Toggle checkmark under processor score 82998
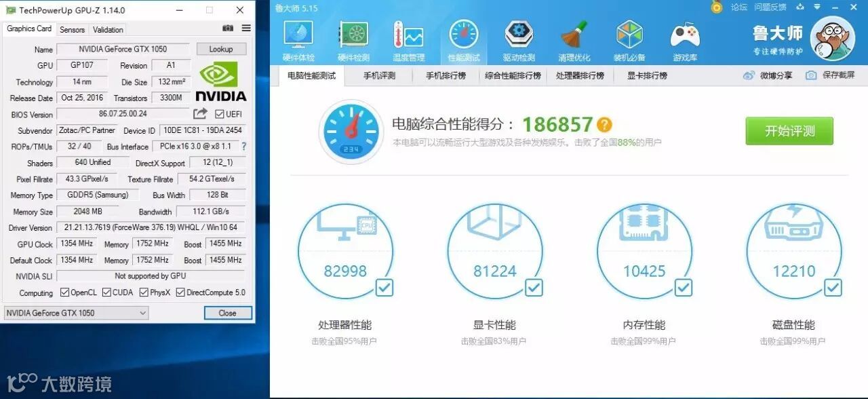This screenshot has width=868, height=399. click(384, 288)
